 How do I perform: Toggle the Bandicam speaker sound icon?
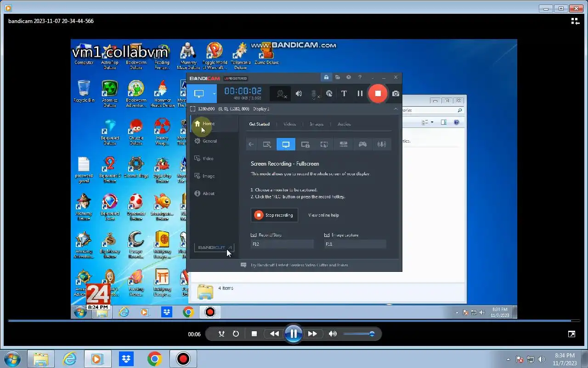299,93
